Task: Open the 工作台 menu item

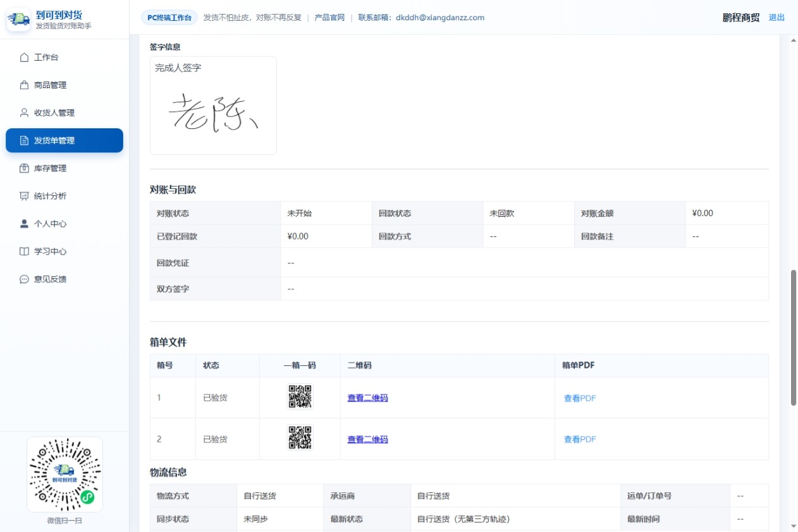Action: tap(64, 57)
